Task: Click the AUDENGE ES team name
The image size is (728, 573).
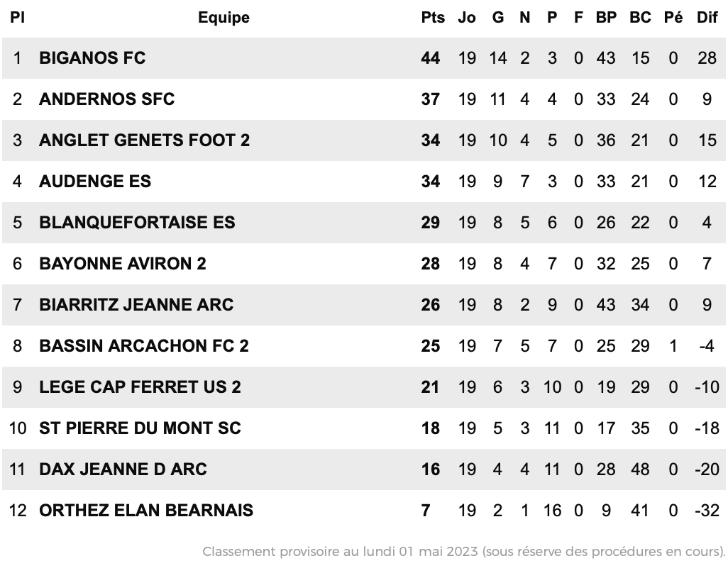Action: click(x=95, y=181)
